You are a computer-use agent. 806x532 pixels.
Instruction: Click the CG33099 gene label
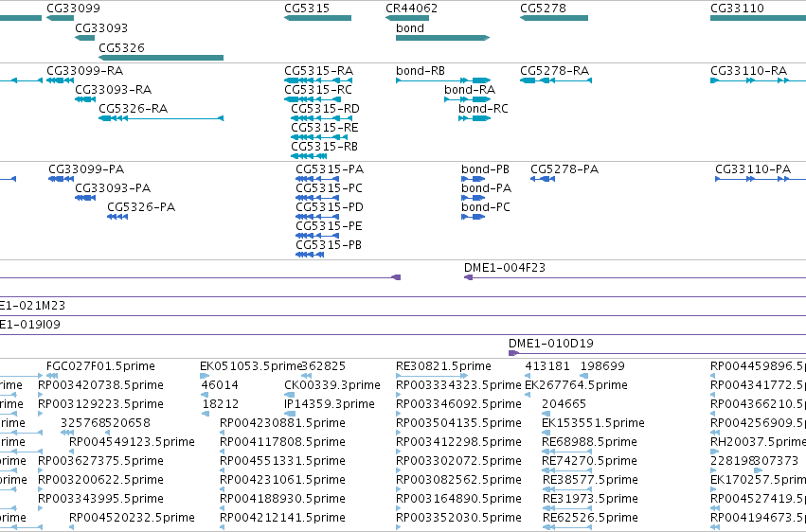point(74,9)
